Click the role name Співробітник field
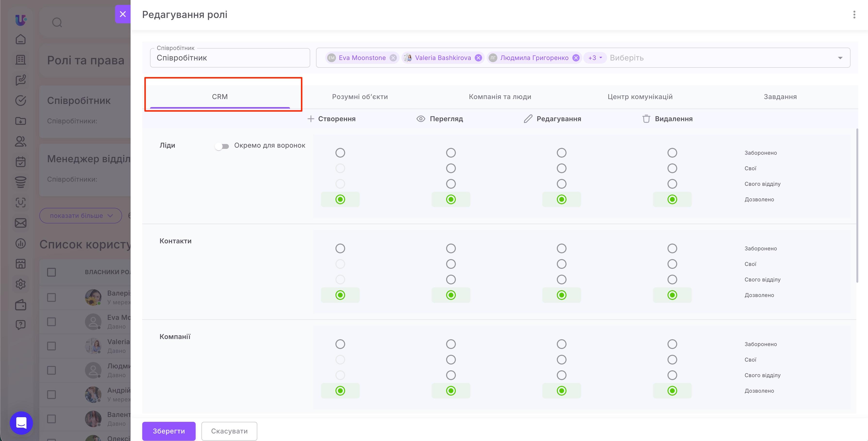868x441 pixels. pyautogui.click(x=230, y=58)
